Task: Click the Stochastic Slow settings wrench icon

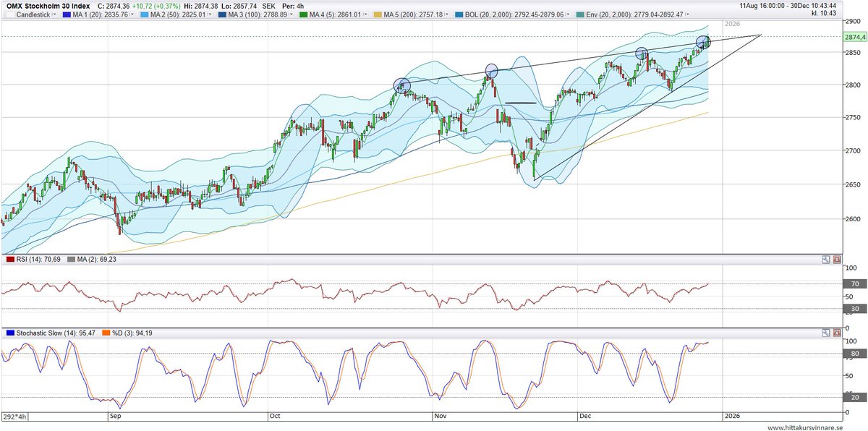Action: point(825,332)
